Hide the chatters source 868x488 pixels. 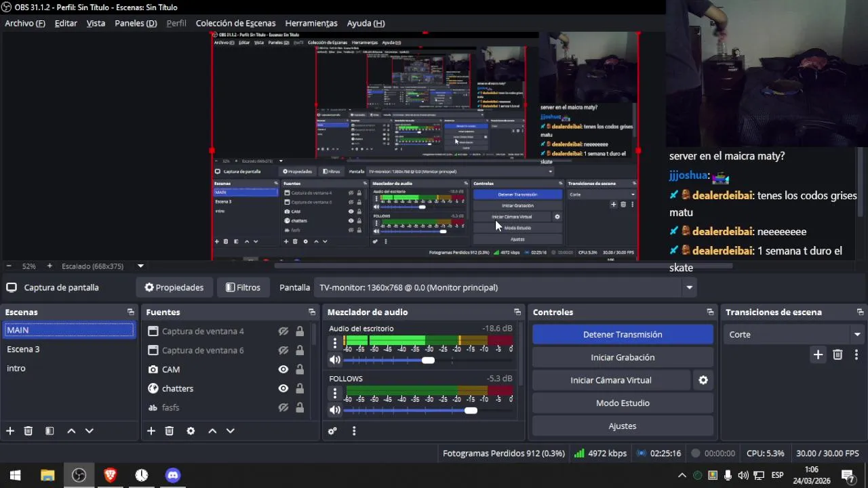(283, 388)
